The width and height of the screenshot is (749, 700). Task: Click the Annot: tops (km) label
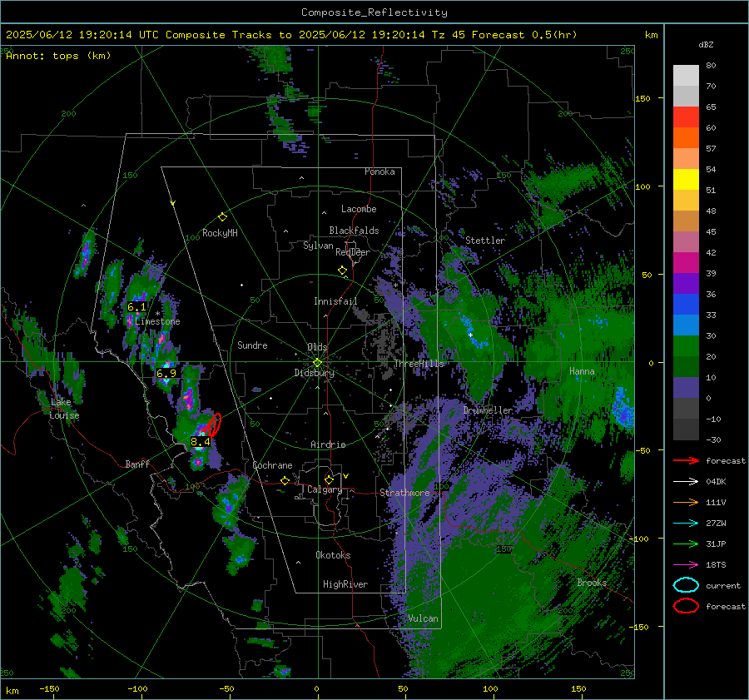(x=58, y=56)
